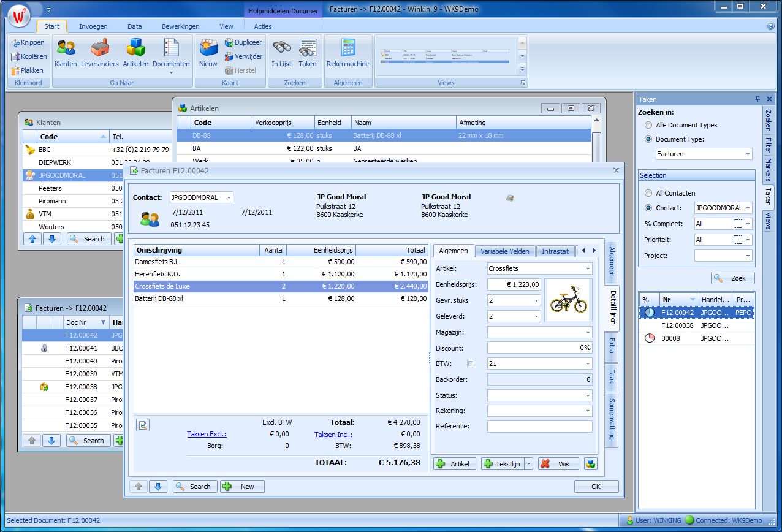
Task: Select All Contacten radio button
Action: coord(648,193)
